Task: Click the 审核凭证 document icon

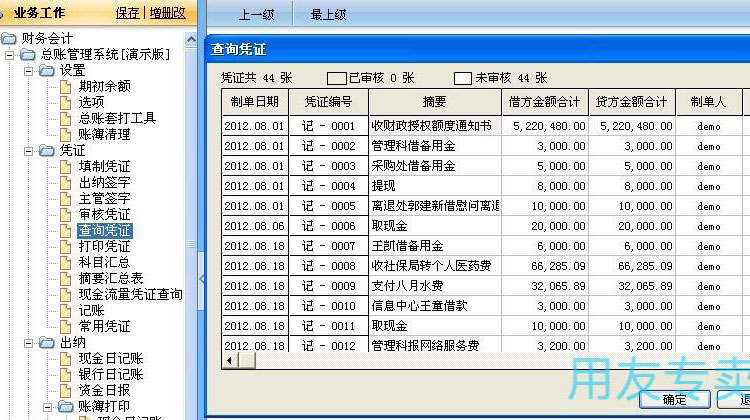Action: click(x=66, y=215)
